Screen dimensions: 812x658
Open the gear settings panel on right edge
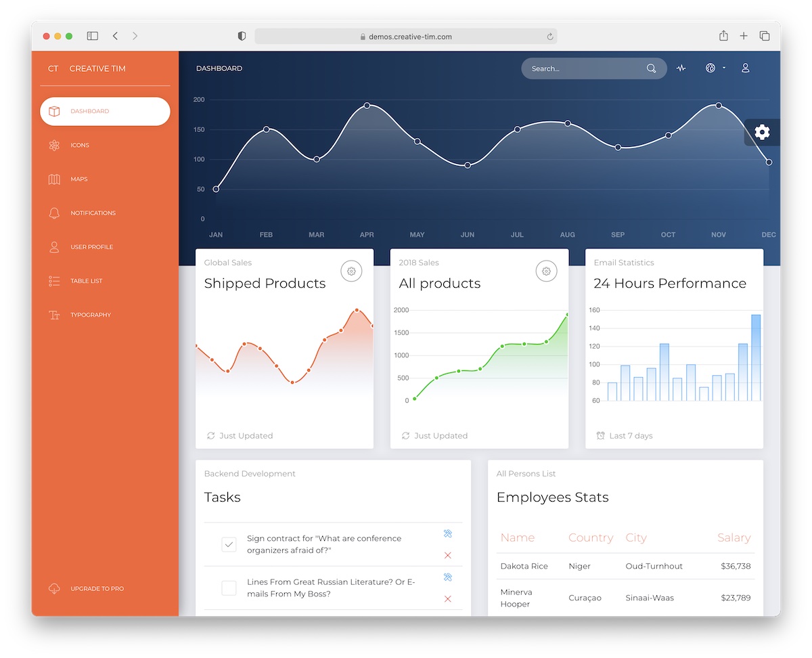coord(763,132)
